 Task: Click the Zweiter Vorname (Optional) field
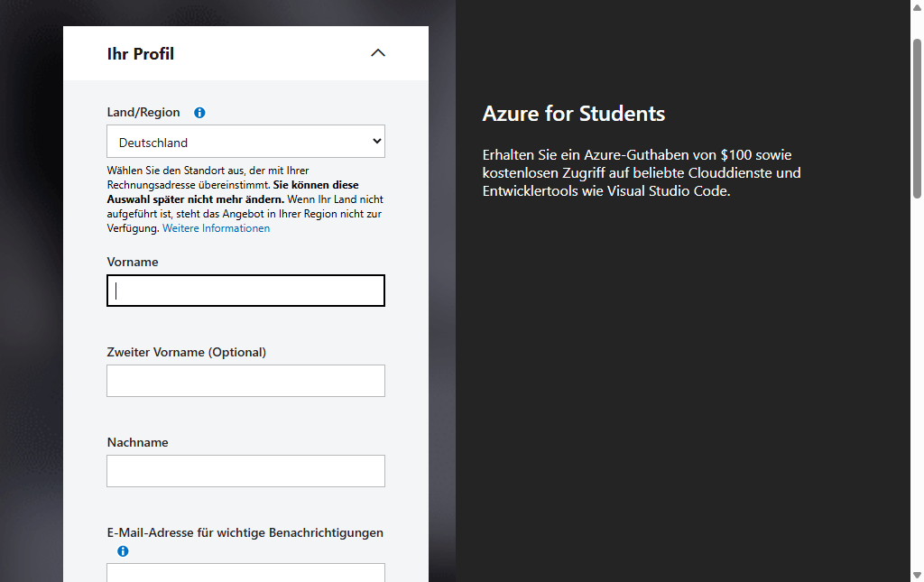[x=245, y=381]
